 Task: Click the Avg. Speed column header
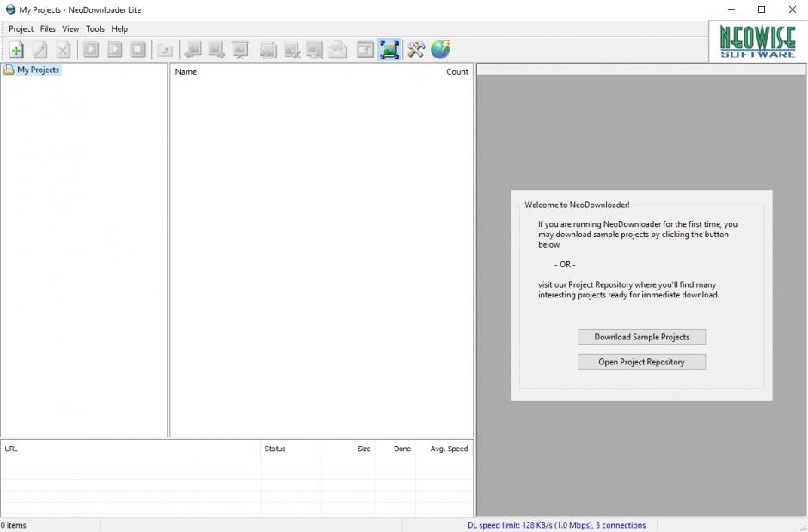click(x=444, y=449)
